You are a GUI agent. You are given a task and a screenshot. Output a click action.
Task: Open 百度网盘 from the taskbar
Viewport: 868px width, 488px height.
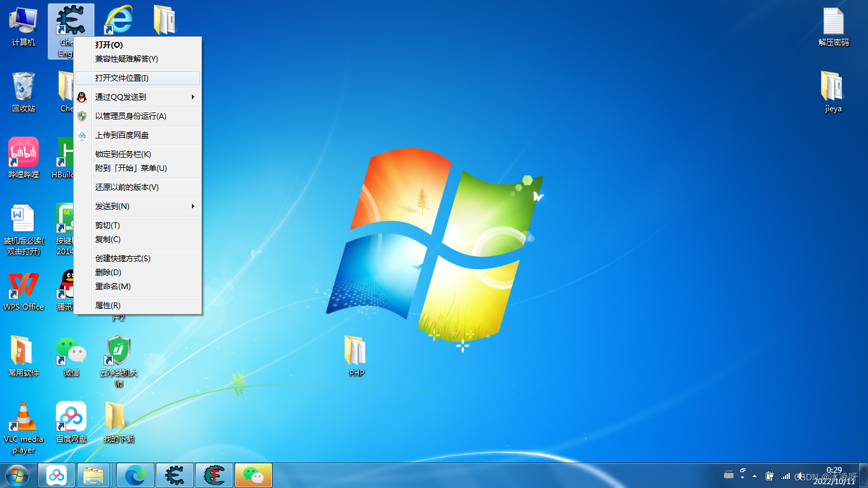(57, 475)
